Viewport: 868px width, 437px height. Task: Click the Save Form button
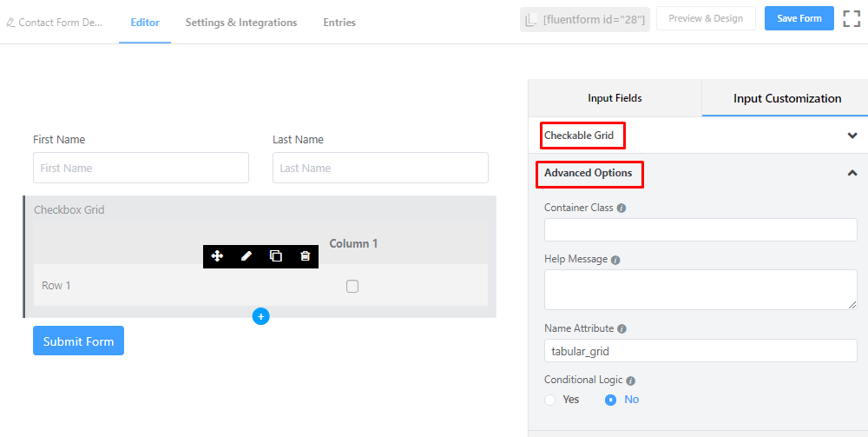click(x=799, y=18)
